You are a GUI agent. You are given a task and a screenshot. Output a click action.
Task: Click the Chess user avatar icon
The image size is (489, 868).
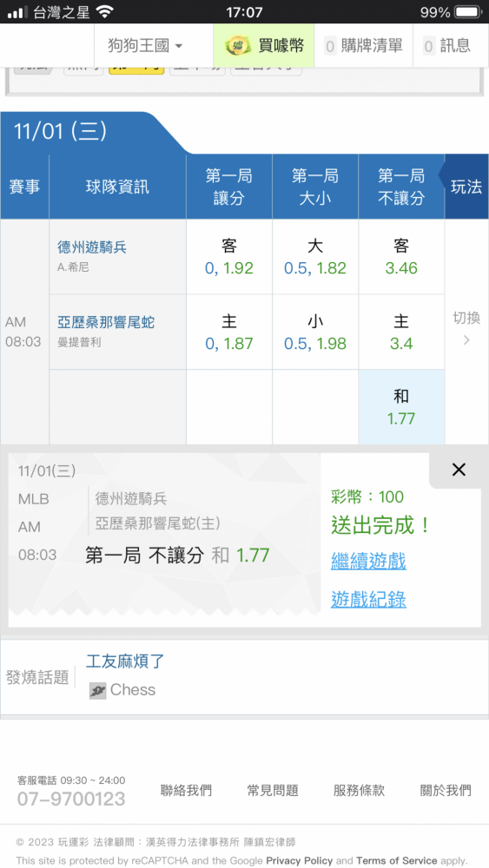97,690
